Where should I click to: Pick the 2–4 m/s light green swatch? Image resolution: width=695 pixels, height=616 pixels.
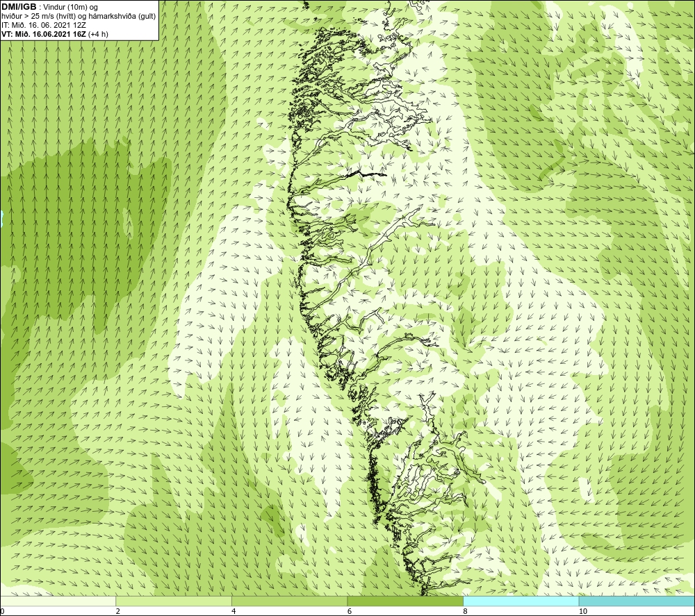pyautogui.click(x=174, y=601)
